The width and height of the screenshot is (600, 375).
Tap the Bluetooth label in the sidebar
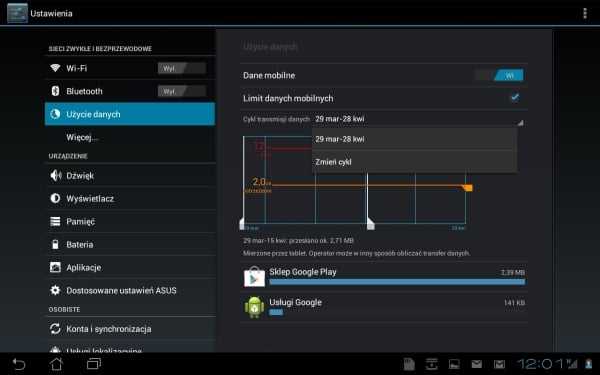click(84, 91)
